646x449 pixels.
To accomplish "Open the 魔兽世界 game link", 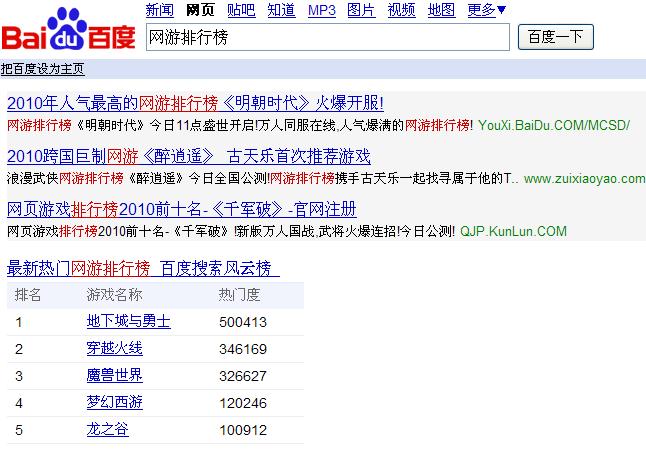I will point(115,375).
